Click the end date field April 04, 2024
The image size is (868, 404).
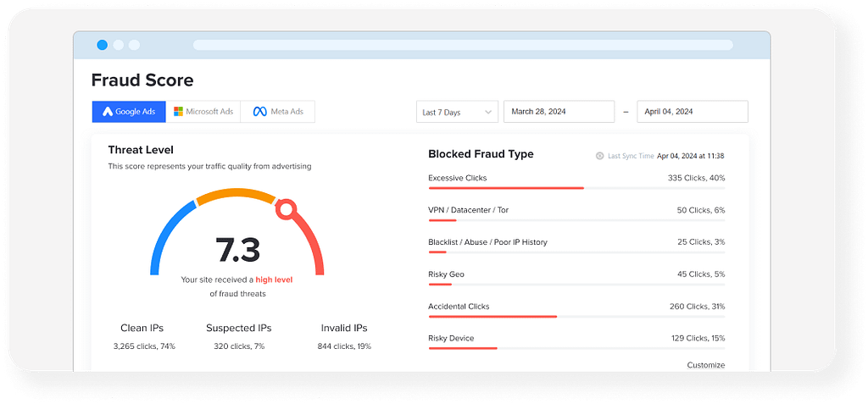click(x=693, y=111)
